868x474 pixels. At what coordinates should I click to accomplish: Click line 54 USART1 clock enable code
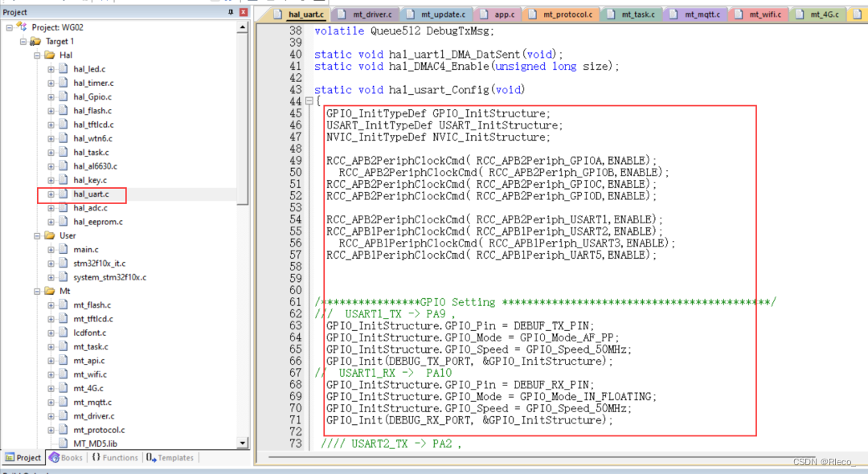[x=493, y=219]
